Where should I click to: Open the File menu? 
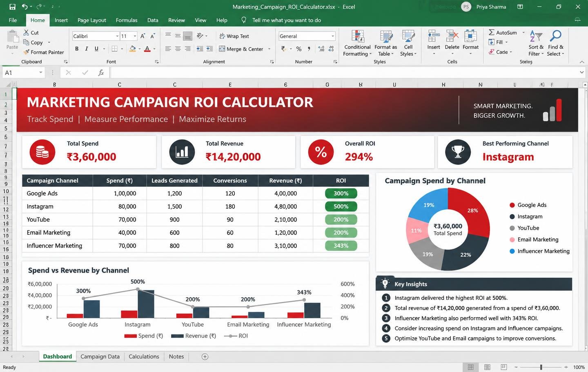[x=13, y=20]
